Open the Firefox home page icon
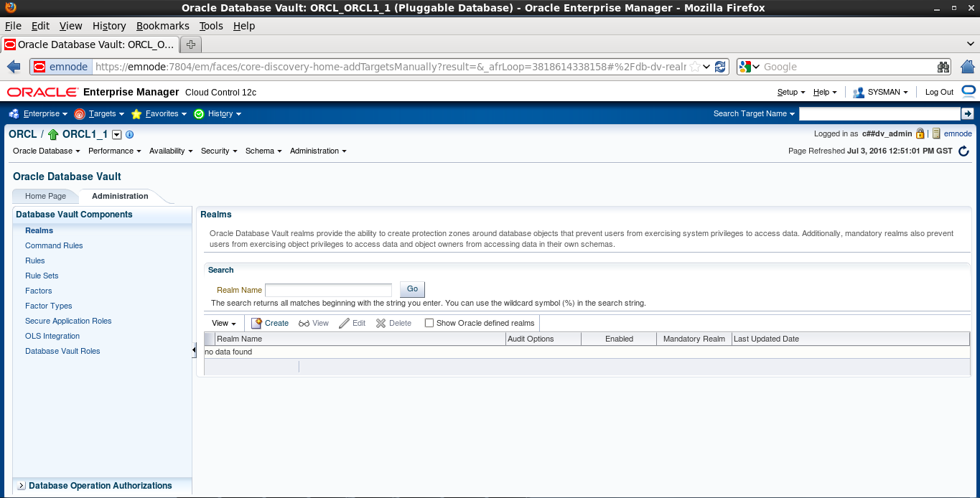Viewport: 980px width, 498px height. coord(967,67)
